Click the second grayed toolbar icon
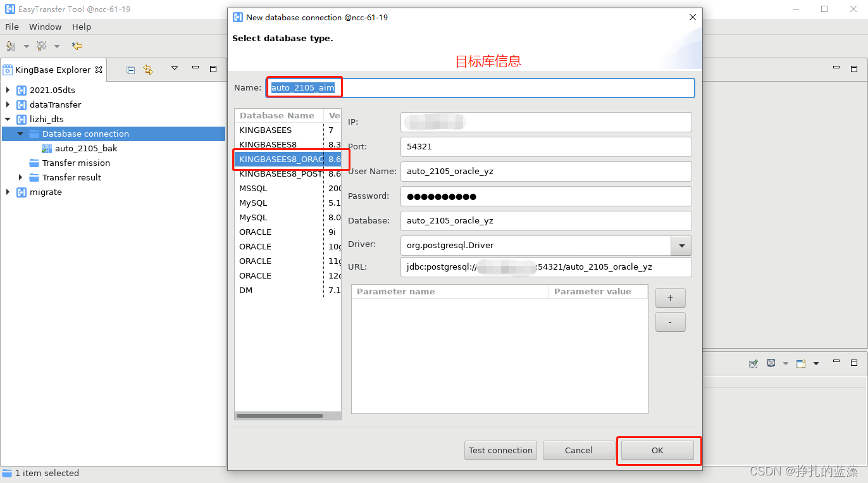868x483 pixels. [41, 46]
